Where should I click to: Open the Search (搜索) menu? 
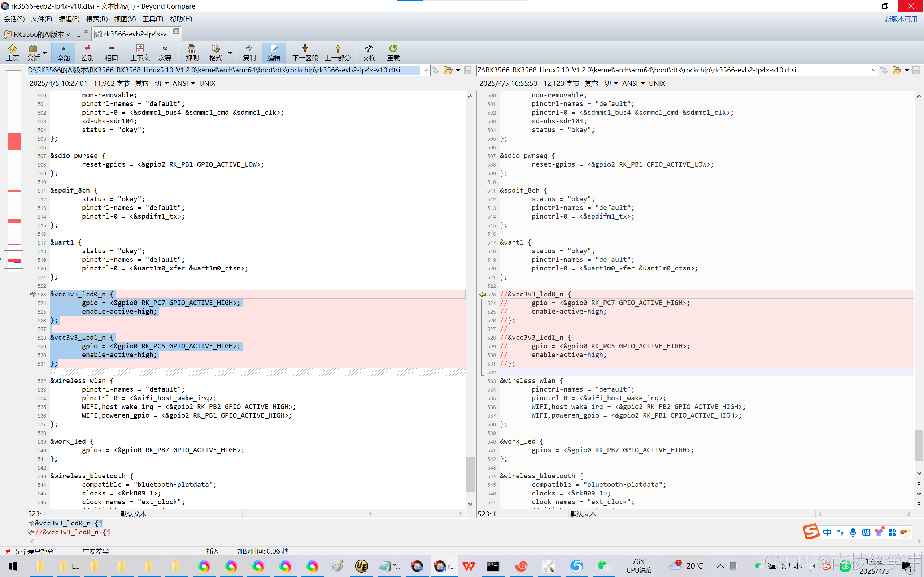(97, 19)
